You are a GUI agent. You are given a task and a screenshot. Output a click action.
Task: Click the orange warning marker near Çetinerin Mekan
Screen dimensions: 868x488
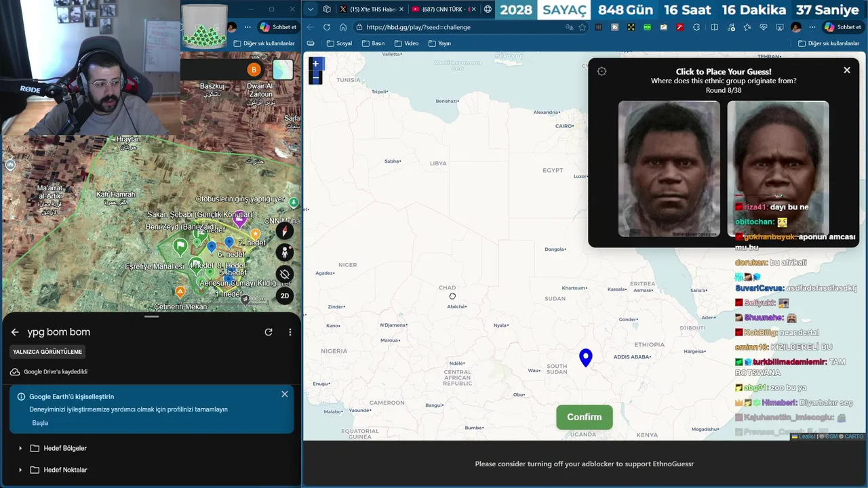pyautogui.click(x=180, y=292)
